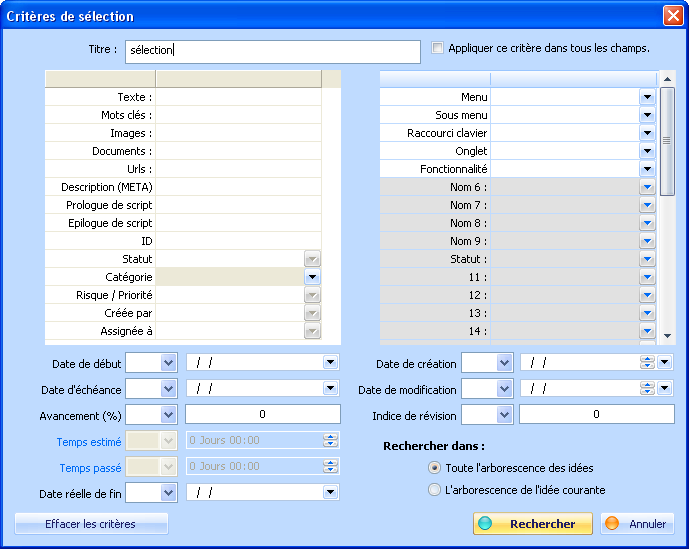Check 'Appliquer ce critère dans tous les champs'

click(x=437, y=47)
